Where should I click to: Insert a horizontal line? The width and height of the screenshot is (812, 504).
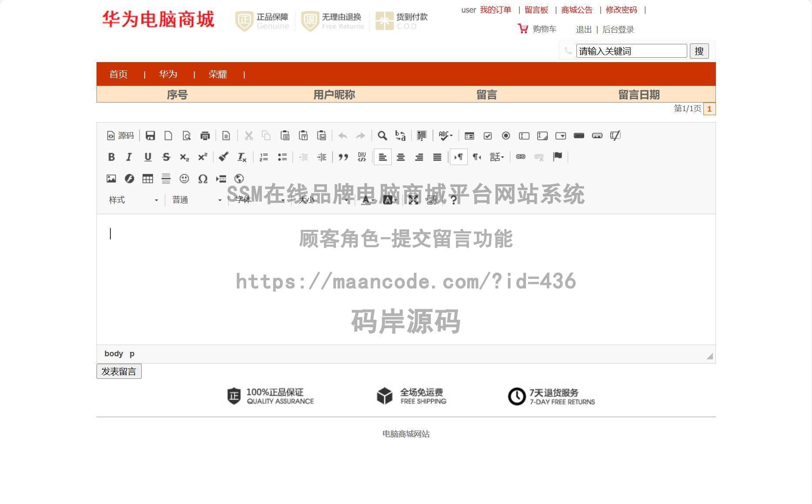point(166,179)
